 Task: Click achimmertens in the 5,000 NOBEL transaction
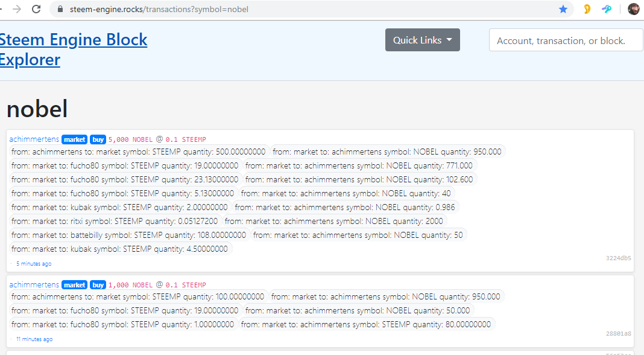34,139
